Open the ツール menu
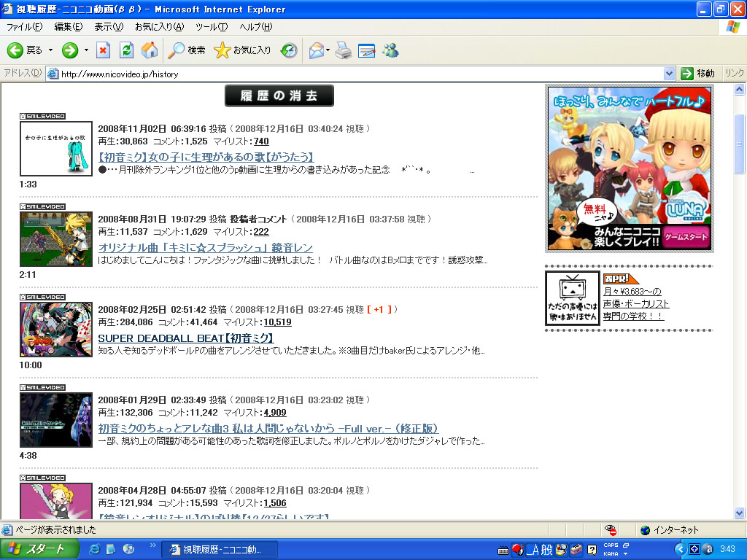747x560 pixels. 212,27
